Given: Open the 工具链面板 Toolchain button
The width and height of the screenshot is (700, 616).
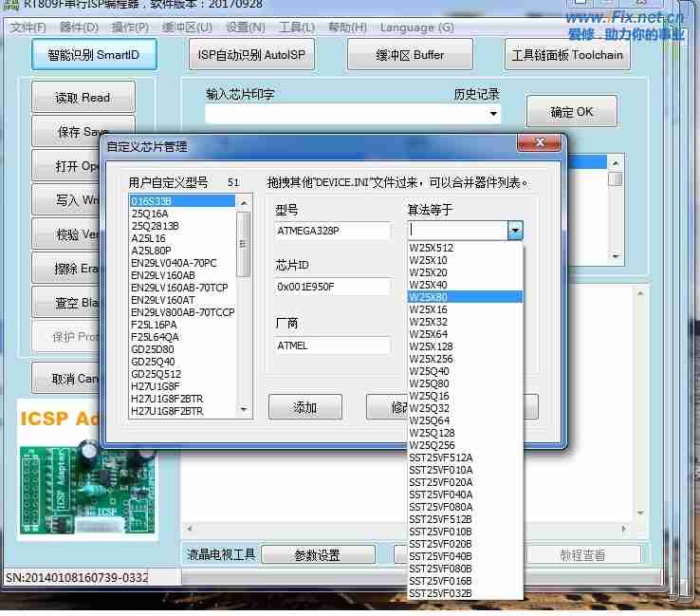Looking at the screenshot, I should click(x=567, y=54).
